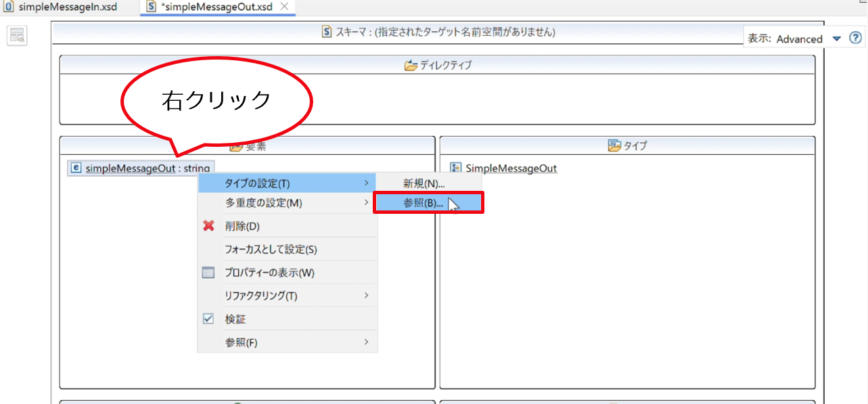Switch to the simpleMessageIn.xsd tab
The width and height of the screenshot is (868, 404).
61,7
